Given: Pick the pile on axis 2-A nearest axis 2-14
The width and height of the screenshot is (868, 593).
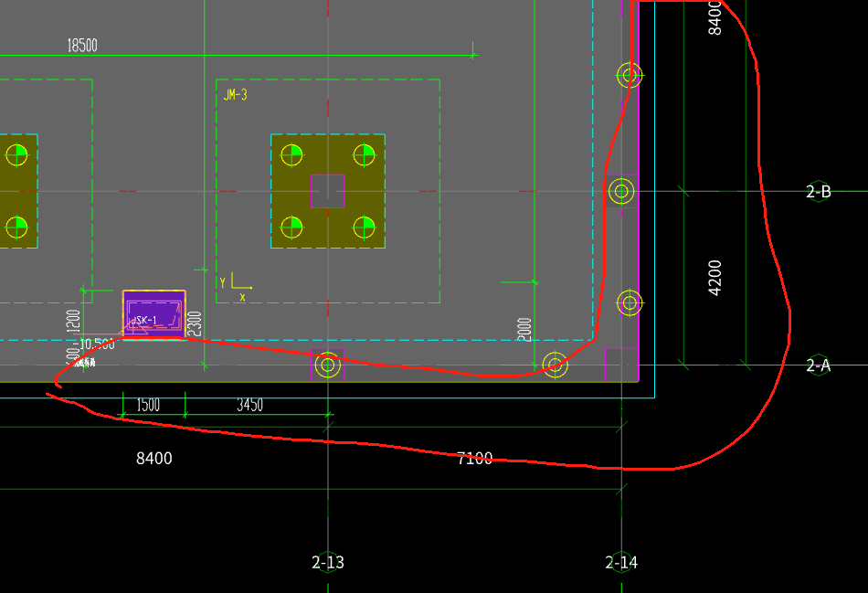Looking at the screenshot, I should [556, 365].
